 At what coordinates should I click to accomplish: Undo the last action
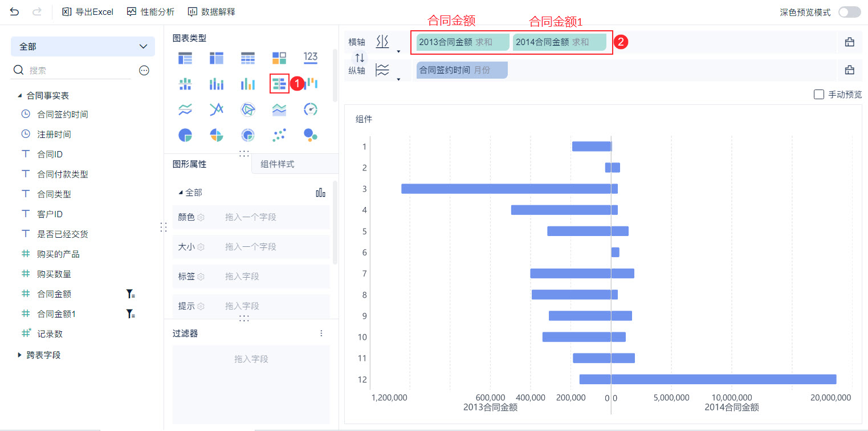coord(15,11)
